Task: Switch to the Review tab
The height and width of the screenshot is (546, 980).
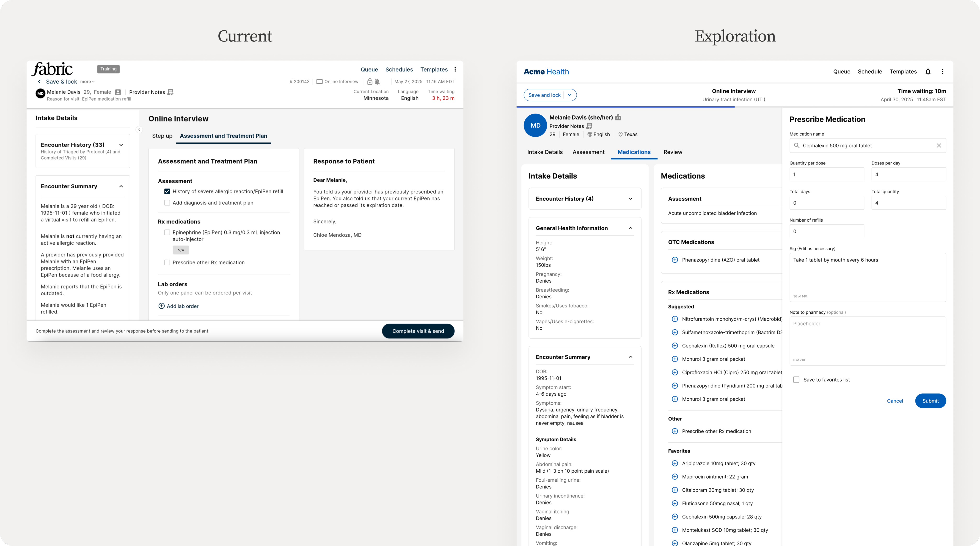Action: coord(673,152)
